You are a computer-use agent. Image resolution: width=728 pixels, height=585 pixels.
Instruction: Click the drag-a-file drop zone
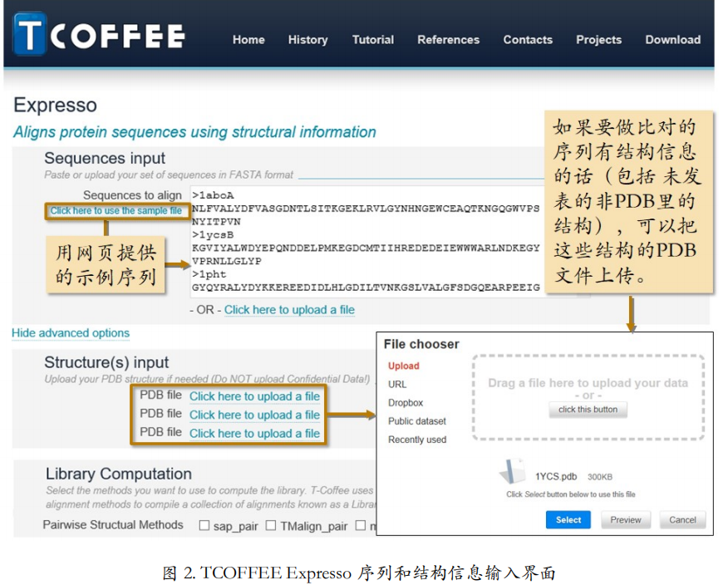(588, 397)
